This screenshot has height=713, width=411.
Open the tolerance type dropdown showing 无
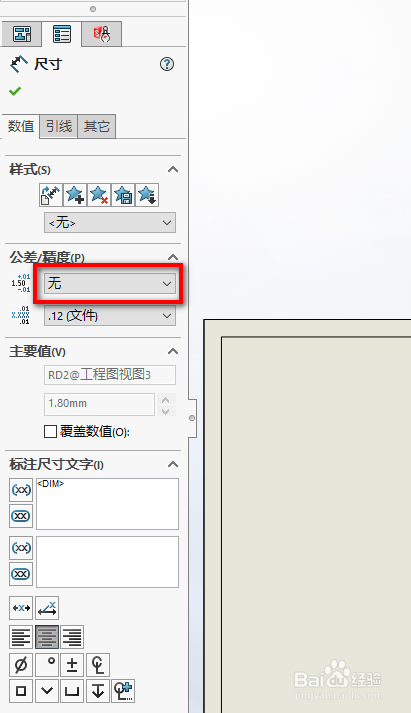coord(110,283)
